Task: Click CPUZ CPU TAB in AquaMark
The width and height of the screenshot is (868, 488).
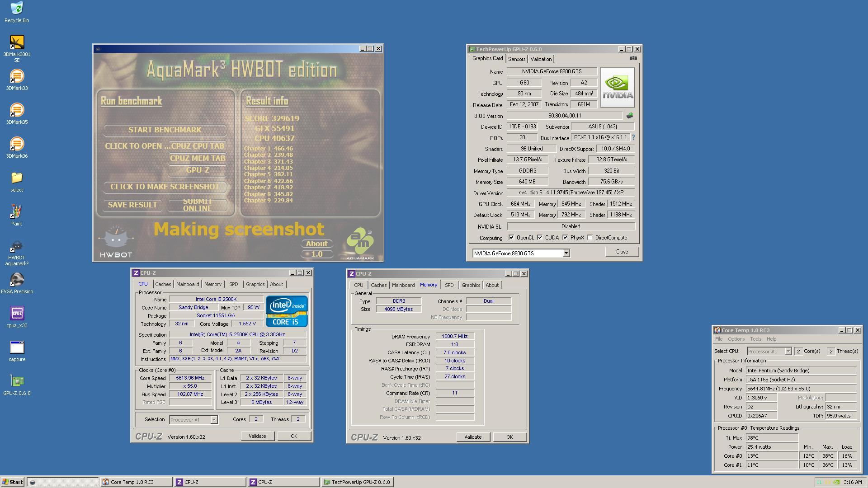Action: [x=198, y=146]
